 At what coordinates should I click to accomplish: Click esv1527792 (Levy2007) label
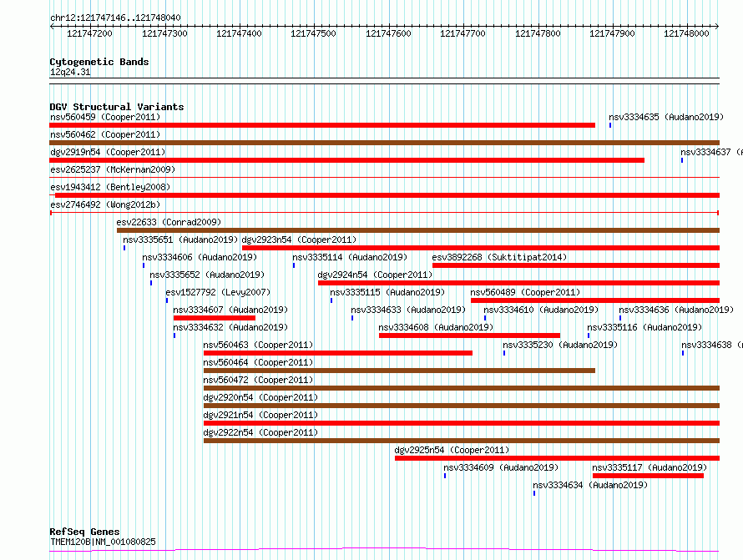pos(218,292)
